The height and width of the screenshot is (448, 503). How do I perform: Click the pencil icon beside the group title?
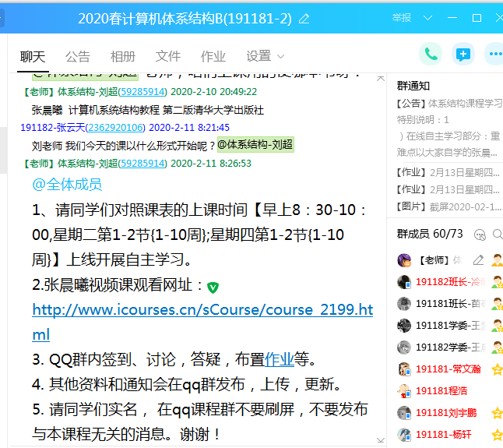(x=304, y=18)
